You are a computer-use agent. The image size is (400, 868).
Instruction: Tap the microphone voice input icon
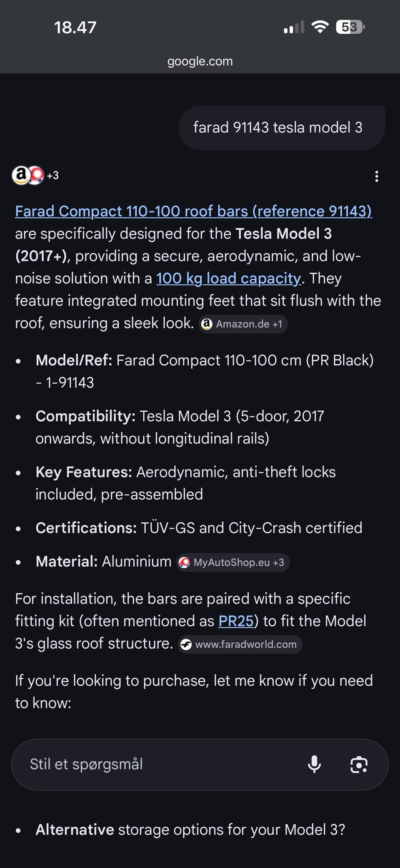[314, 764]
